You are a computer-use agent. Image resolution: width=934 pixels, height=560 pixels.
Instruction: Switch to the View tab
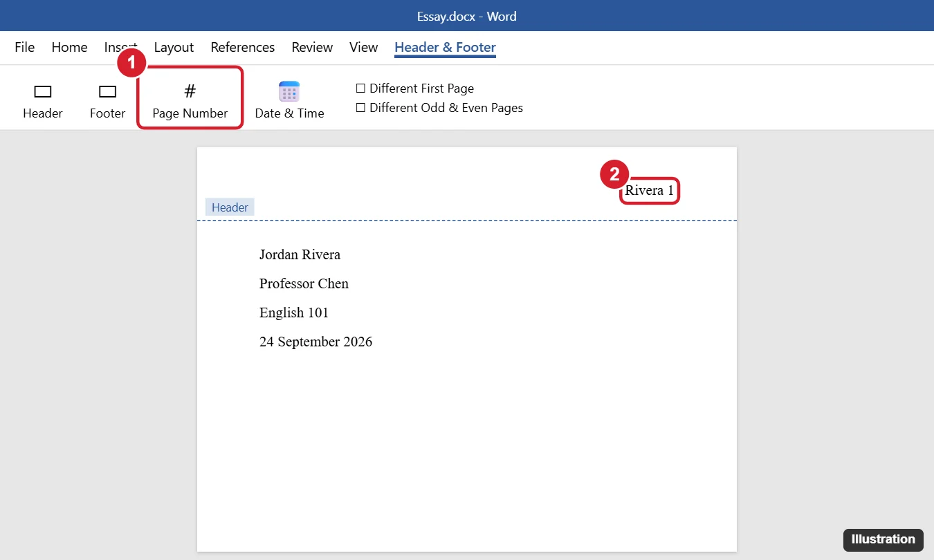click(363, 47)
